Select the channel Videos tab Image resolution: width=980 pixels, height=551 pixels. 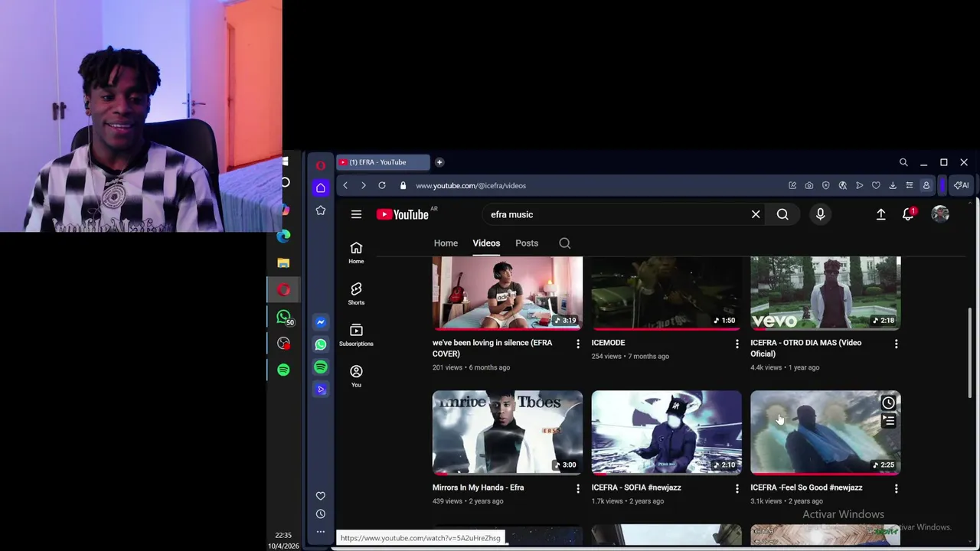pyautogui.click(x=486, y=243)
